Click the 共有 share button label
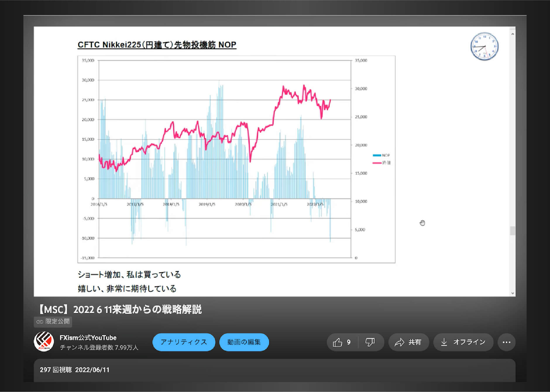The width and height of the screenshot is (550, 392). click(415, 342)
